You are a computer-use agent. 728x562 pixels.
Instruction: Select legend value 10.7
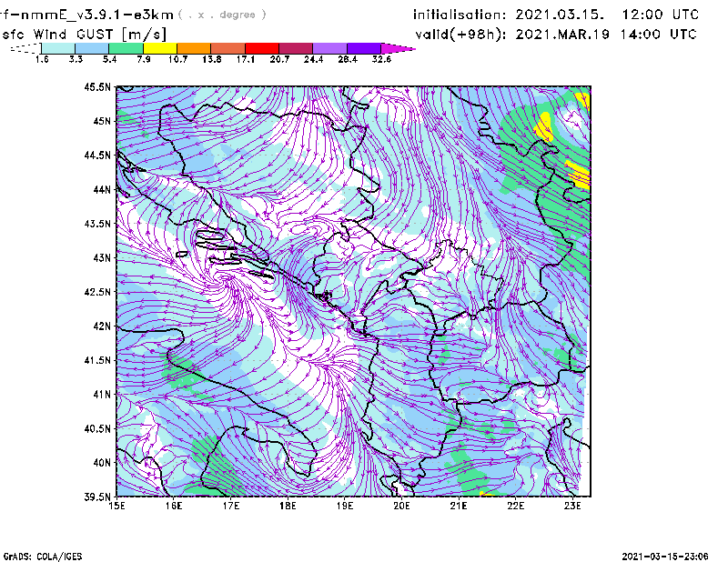(177, 59)
